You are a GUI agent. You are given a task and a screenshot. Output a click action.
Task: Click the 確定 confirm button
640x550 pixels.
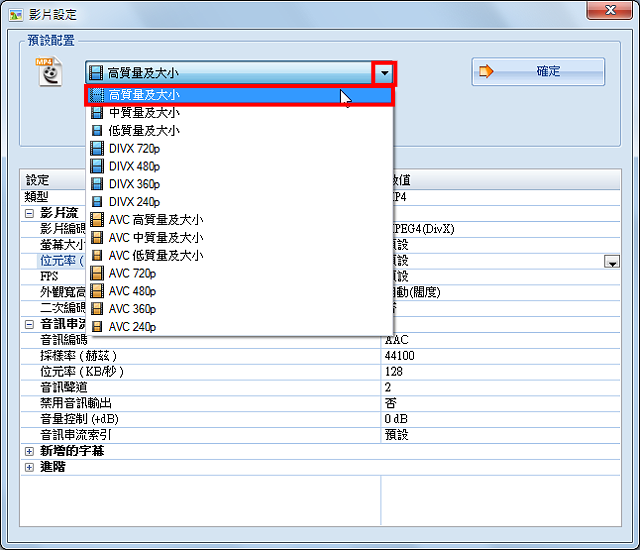(538, 72)
